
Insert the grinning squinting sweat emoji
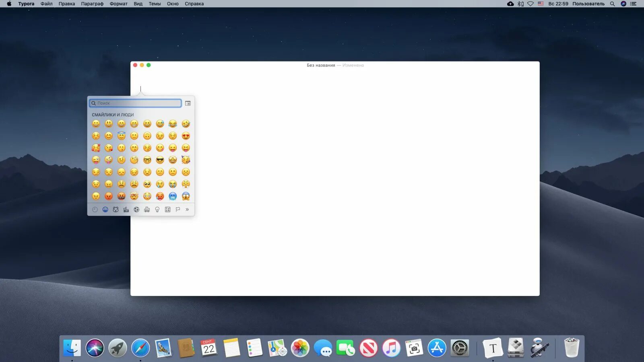pyautogui.click(x=160, y=124)
